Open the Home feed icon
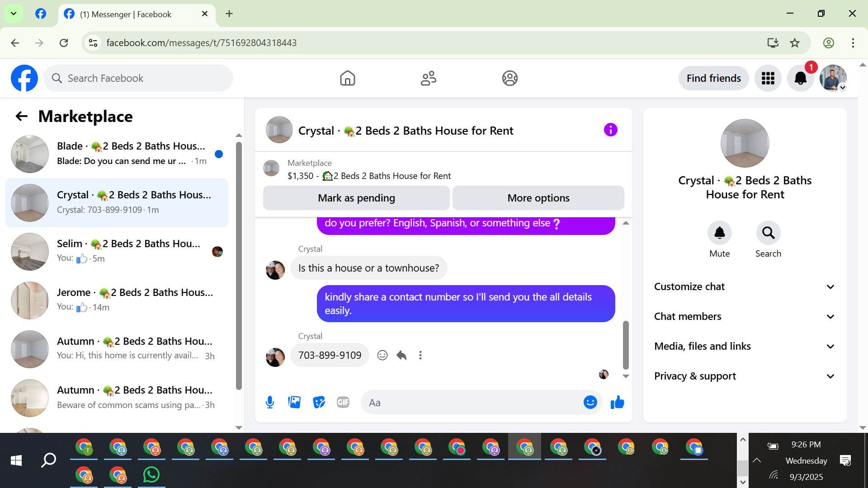 click(348, 78)
